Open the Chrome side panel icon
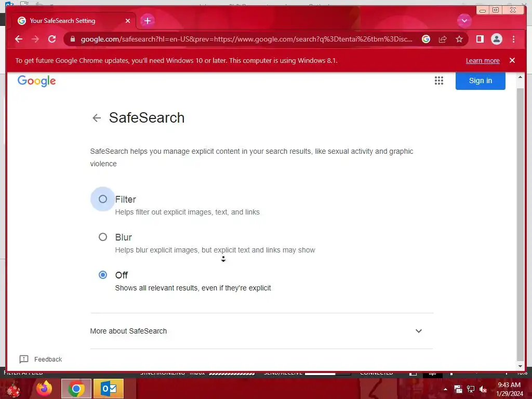 click(480, 39)
